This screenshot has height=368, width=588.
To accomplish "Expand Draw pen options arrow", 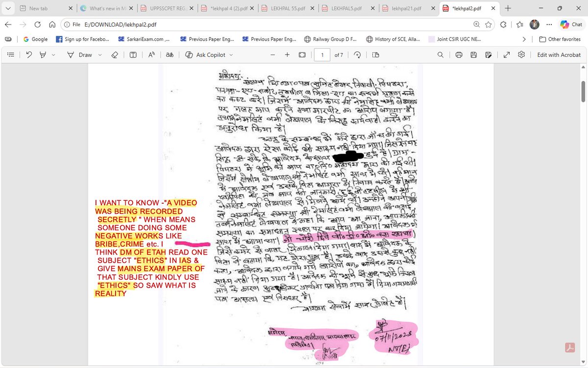I will pyautogui.click(x=100, y=55).
